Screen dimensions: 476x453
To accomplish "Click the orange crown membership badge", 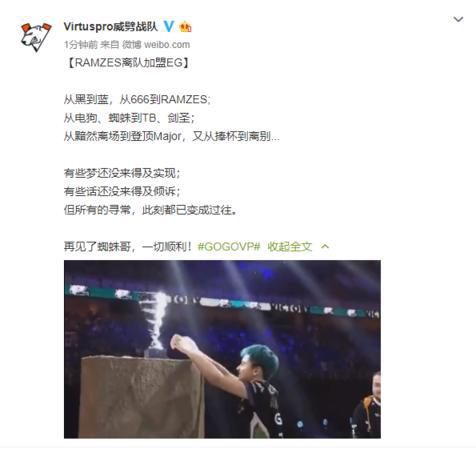I will [x=185, y=27].
